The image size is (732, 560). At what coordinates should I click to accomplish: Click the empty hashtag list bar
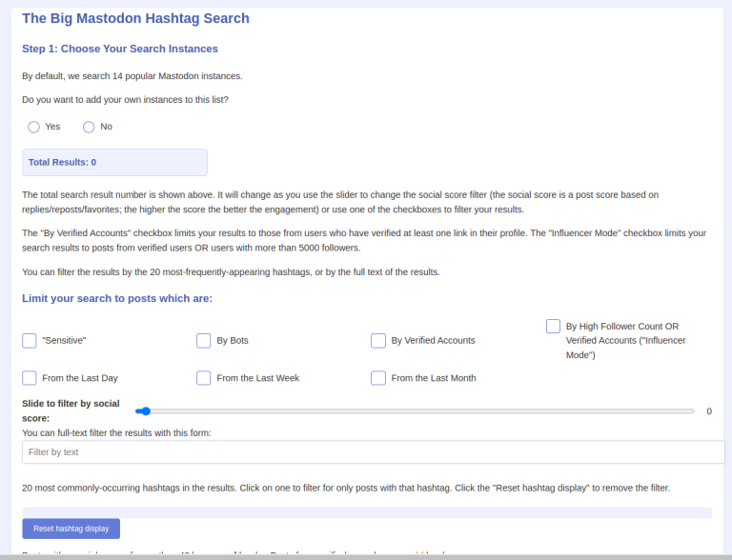coord(367,512)
